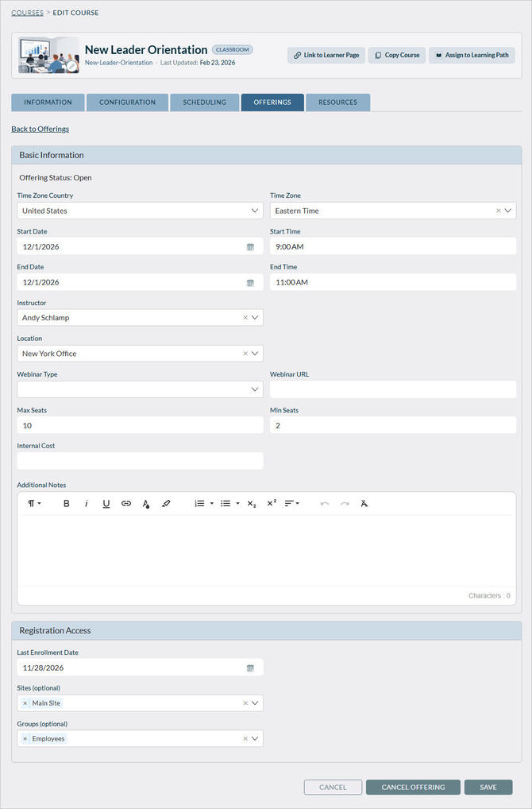Screen dimensions: 532x809
Task: Open the text color picker in editor
Action: point(146,504)
